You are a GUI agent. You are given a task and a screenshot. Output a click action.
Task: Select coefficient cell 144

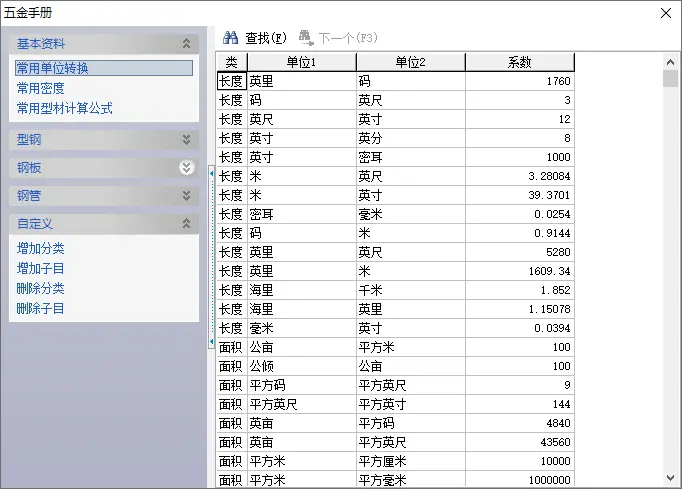[x=520, y=404]
